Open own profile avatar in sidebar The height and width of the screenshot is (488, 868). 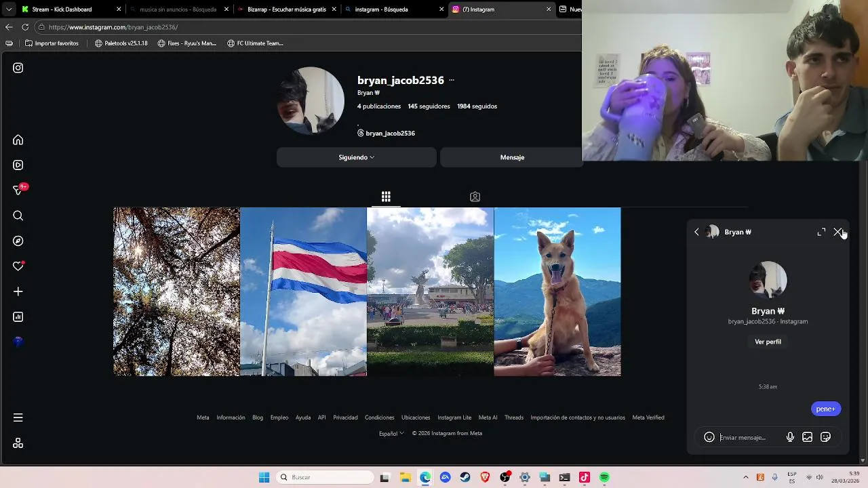18,342
